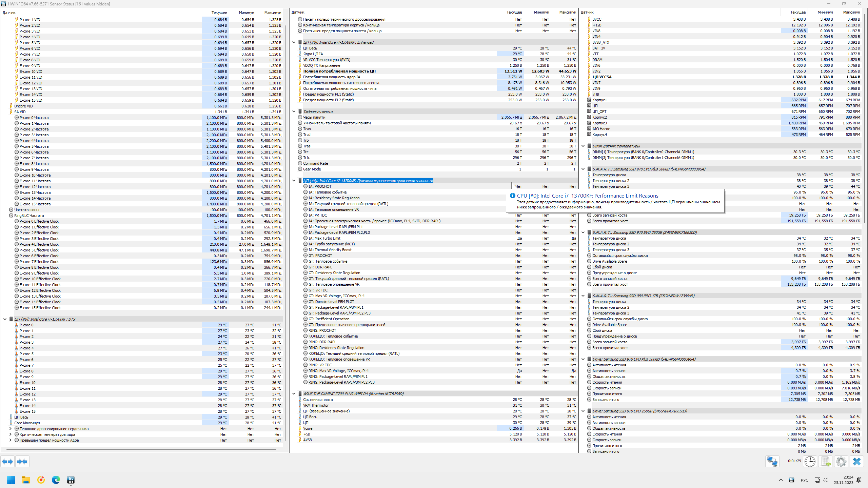Open sensor settings with the gear icon
The width and height of the screenshot is (868, 488).
(841, 462)
